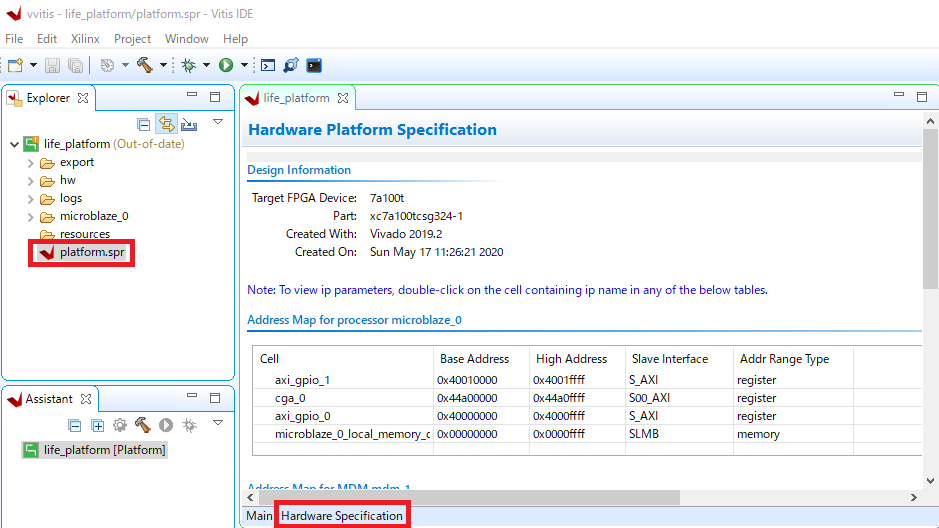Click the target connections icon in toolbar
Viewport: 939px width, 528px height.
coord(291,65)
